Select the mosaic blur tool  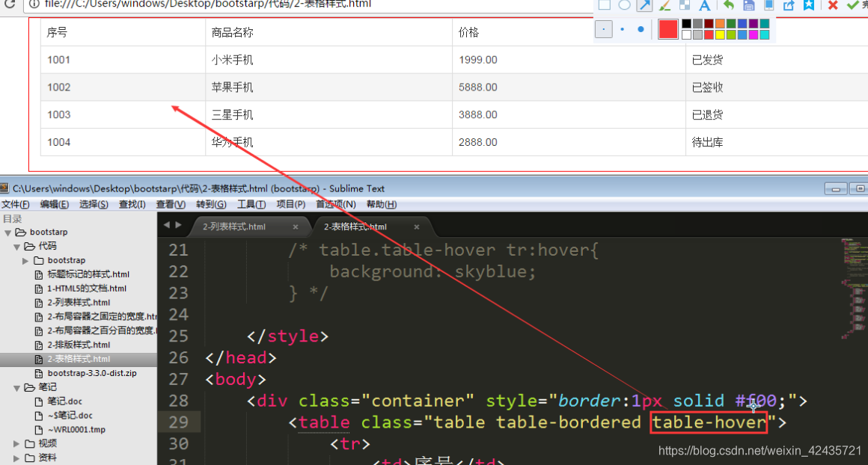(x=685, y=5)
